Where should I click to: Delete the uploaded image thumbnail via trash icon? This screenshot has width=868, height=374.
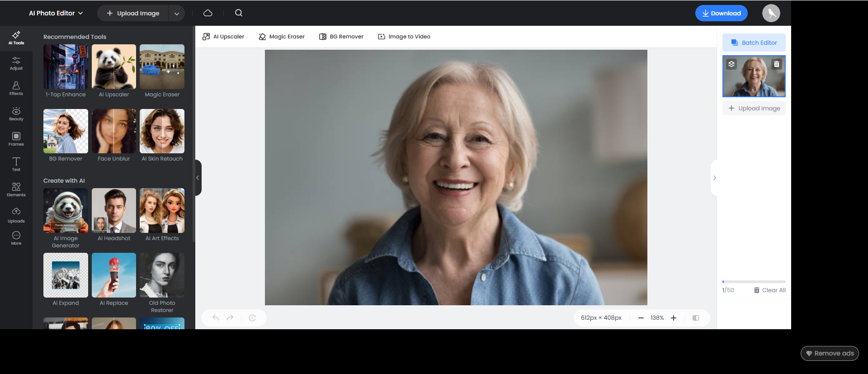click(x=777, y=64)
